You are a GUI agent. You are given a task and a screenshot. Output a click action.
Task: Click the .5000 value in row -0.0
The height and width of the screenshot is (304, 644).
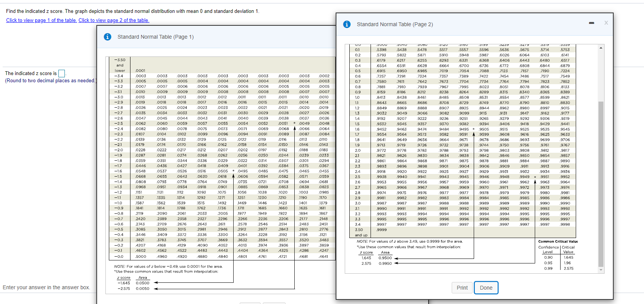141,257
